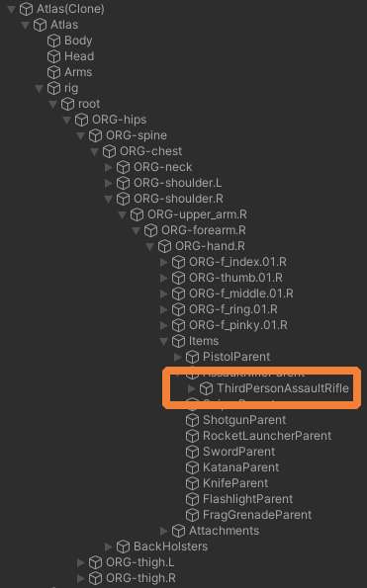Expand the ORG-thigh.L bone
The height and width of the screenshot is (588, 367).
81,562
